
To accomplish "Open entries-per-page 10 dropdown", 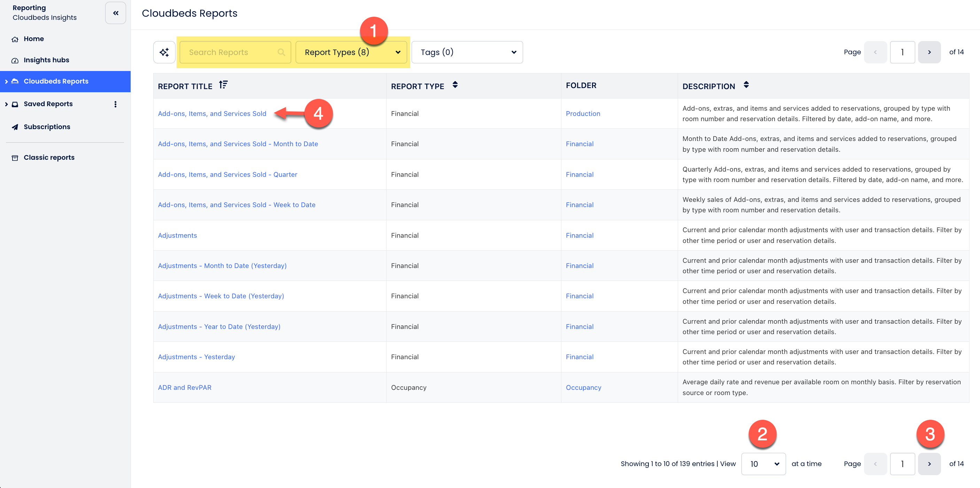I will (x=763, y=464).
